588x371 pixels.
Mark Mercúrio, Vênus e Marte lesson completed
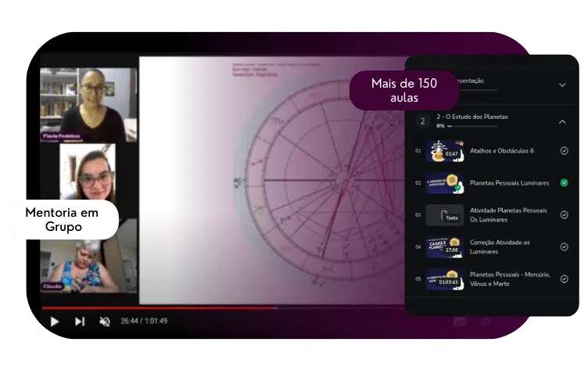[564, 279]
